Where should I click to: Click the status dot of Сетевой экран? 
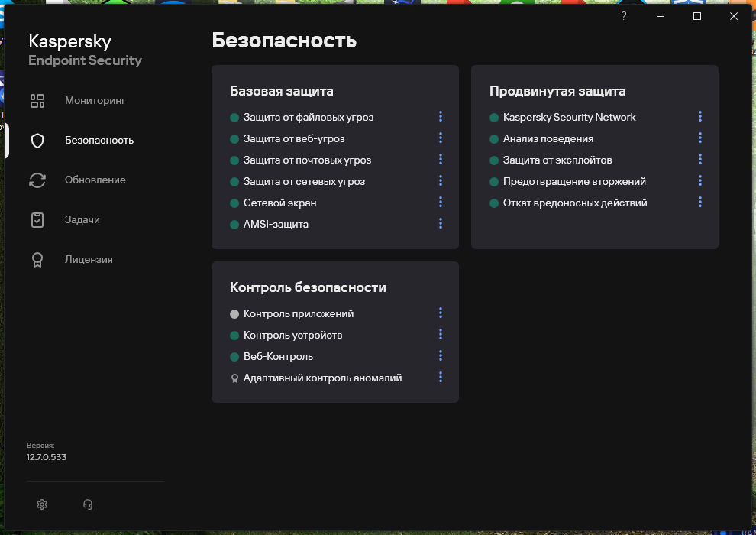pyautogui.click(x=234, y=203)
